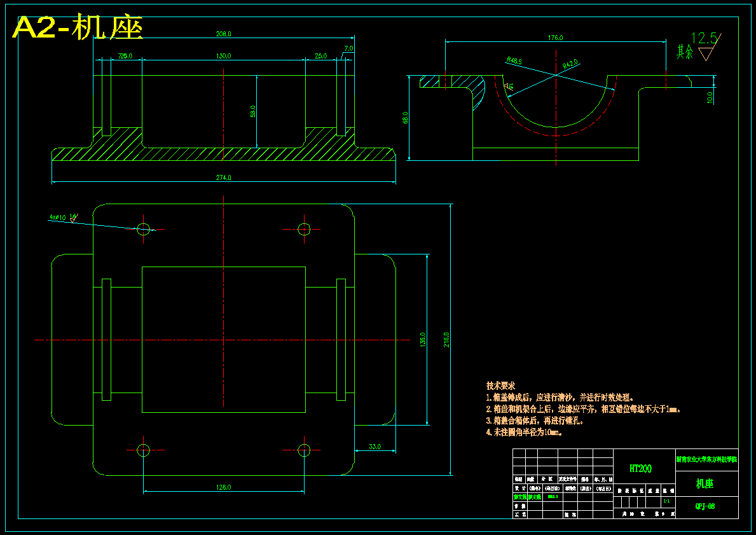Select the 130.0 dimension in front view
Screen dimensions: 756x535
(x=223, y=56)
